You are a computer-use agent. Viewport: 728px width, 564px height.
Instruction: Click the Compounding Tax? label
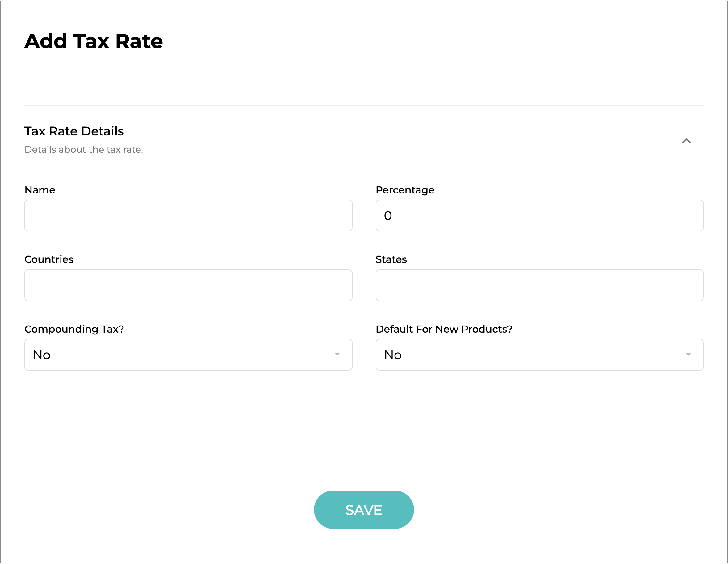(74, 329)
